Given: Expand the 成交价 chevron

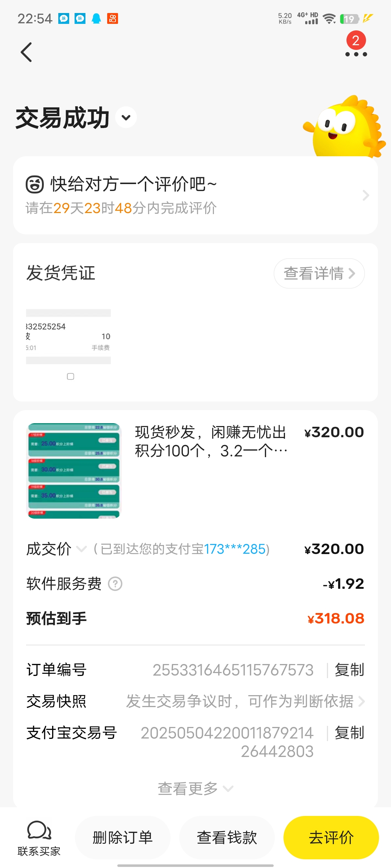Looking at the screenshot, I should (82, 549).
